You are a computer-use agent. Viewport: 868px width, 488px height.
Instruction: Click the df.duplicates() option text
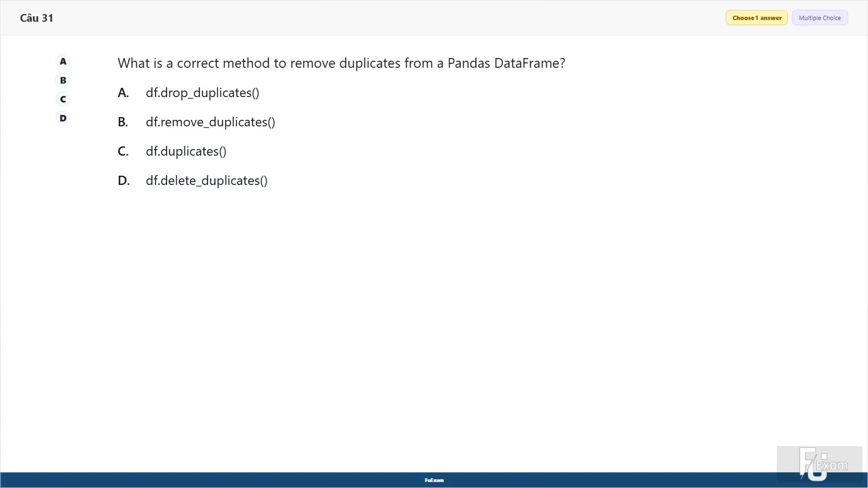tap(186, 151)
